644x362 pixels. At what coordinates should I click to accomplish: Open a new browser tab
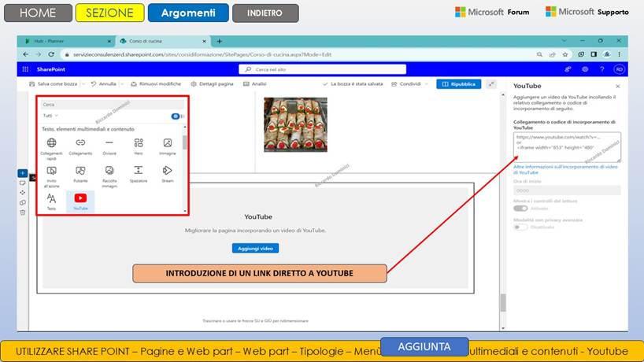(x=220, y=41)
